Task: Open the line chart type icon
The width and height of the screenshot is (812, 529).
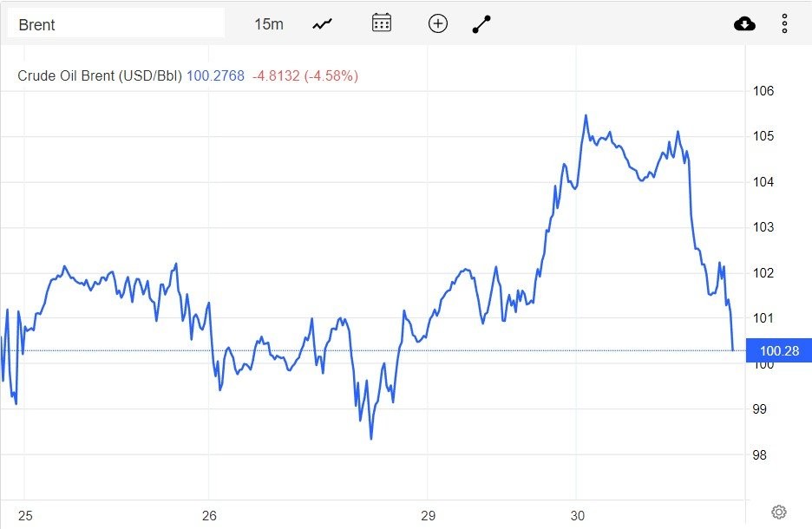Action: [x=323, y=24]
